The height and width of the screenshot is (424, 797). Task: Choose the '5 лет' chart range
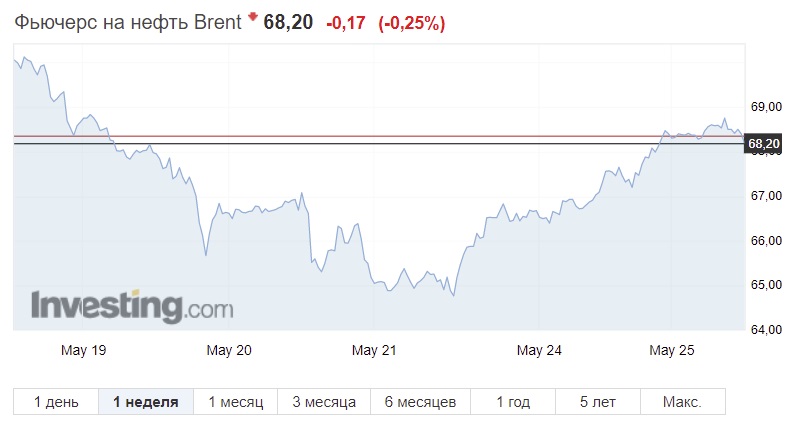click(x=598, y=402)
